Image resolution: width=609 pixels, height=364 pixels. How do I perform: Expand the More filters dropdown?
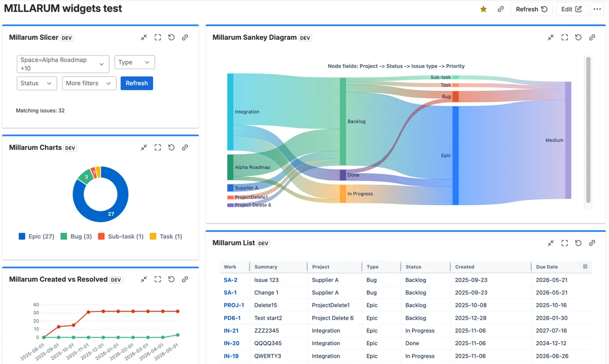[89, 83]
